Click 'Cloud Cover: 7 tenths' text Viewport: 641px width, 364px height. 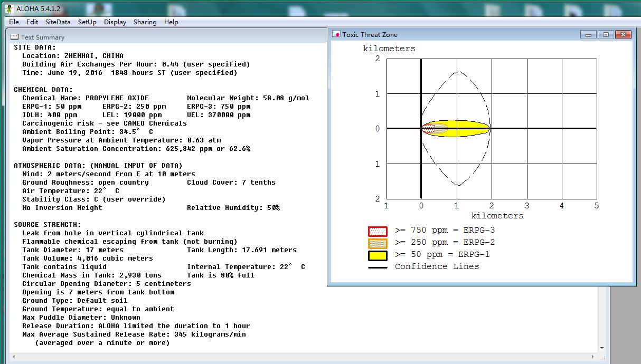(x=231, y=183)
